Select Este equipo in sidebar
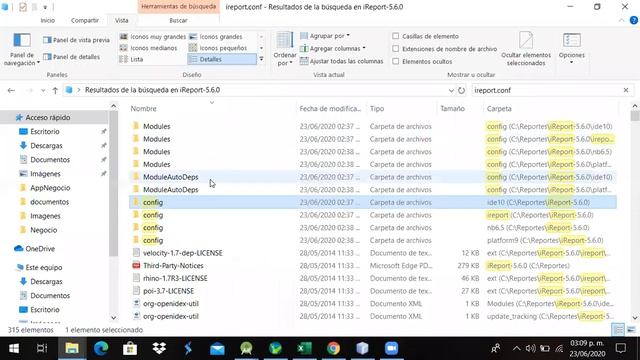 pyautogui.click(x=44, y=267)
